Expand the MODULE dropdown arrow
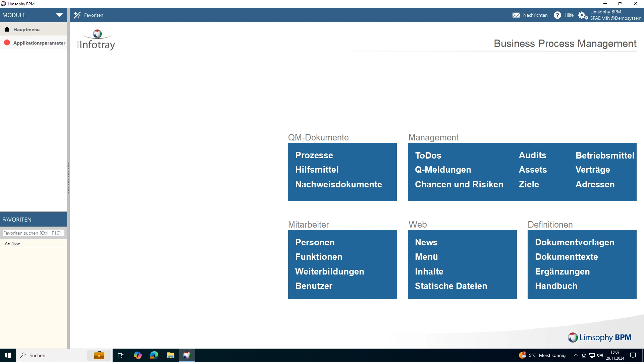The width and height of the screenshot is (644, 362). coord(59,15)
